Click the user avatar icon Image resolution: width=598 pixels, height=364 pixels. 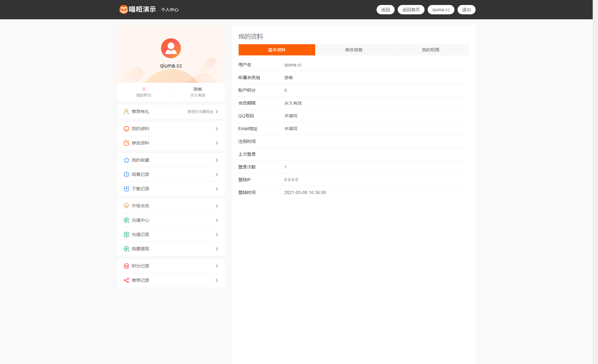tap(171, 48)
